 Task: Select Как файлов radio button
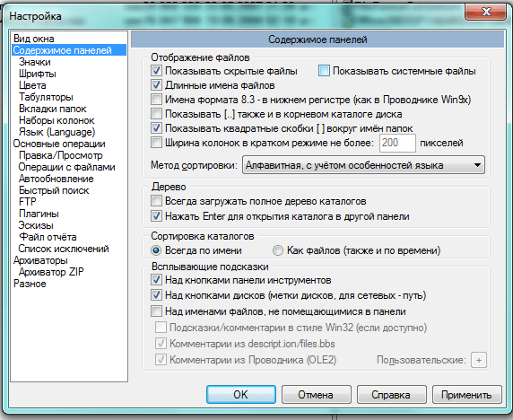278,250
